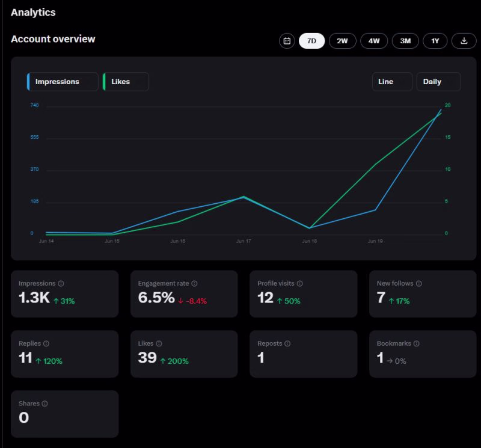
Task: Open the calendar date picker
Action: point(287,41)
